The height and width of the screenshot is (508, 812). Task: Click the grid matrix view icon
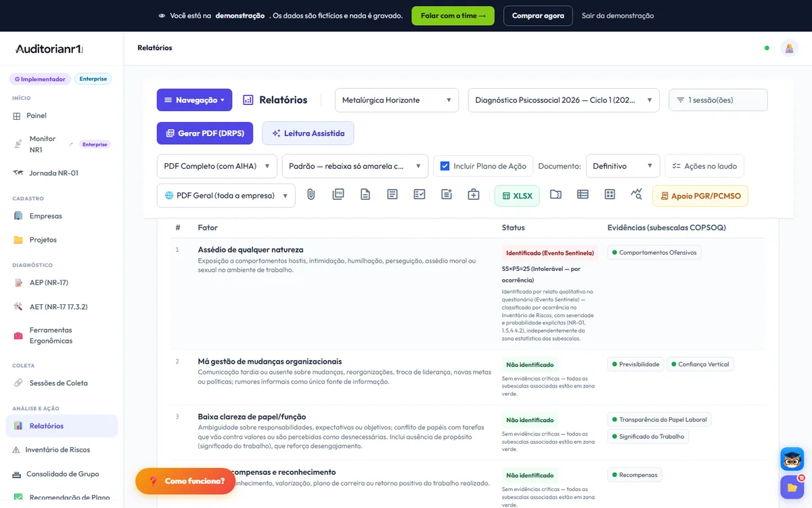pyautogui.click(x=610, y=195)
